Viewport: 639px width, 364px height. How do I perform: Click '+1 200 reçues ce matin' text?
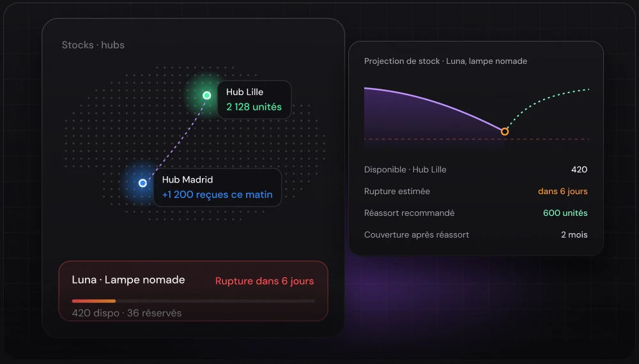pyautogui.click(x=217, y=195)
